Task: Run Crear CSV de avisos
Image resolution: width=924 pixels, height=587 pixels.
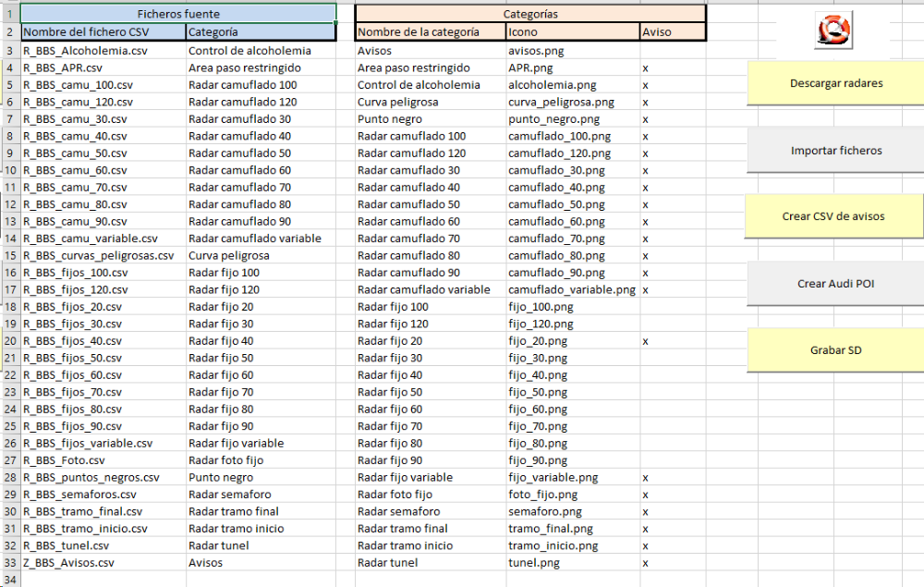Action: 833,216
